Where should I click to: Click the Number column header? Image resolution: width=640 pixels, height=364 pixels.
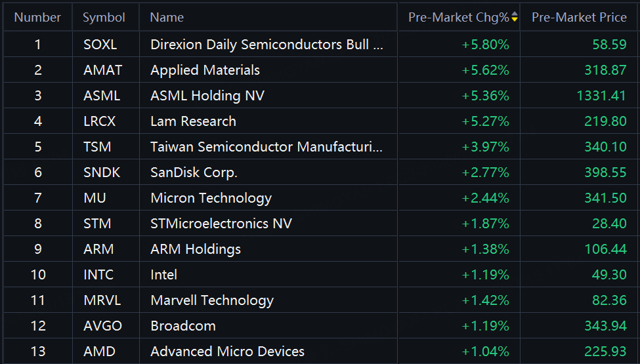[x=37, y=18]
